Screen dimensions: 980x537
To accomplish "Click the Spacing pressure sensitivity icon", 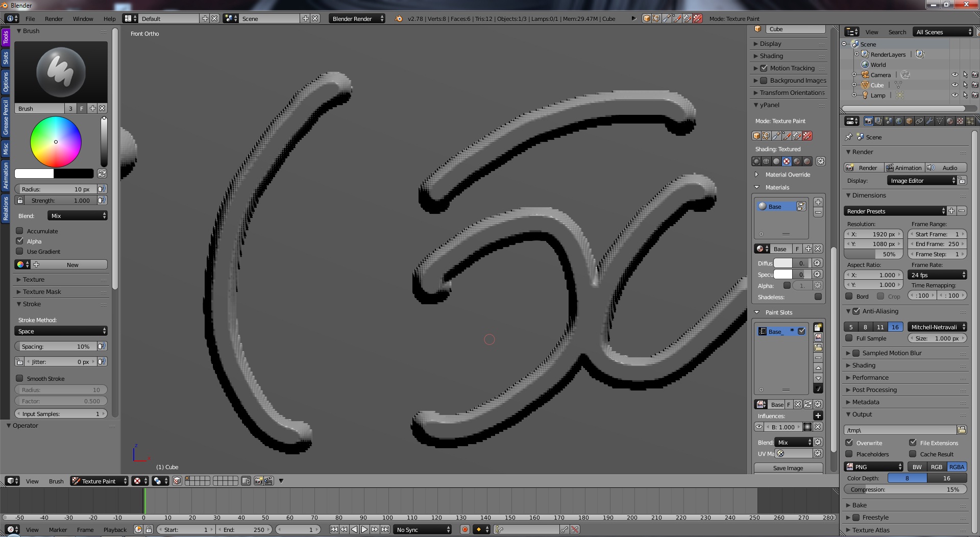I will (x=102, y=346).
